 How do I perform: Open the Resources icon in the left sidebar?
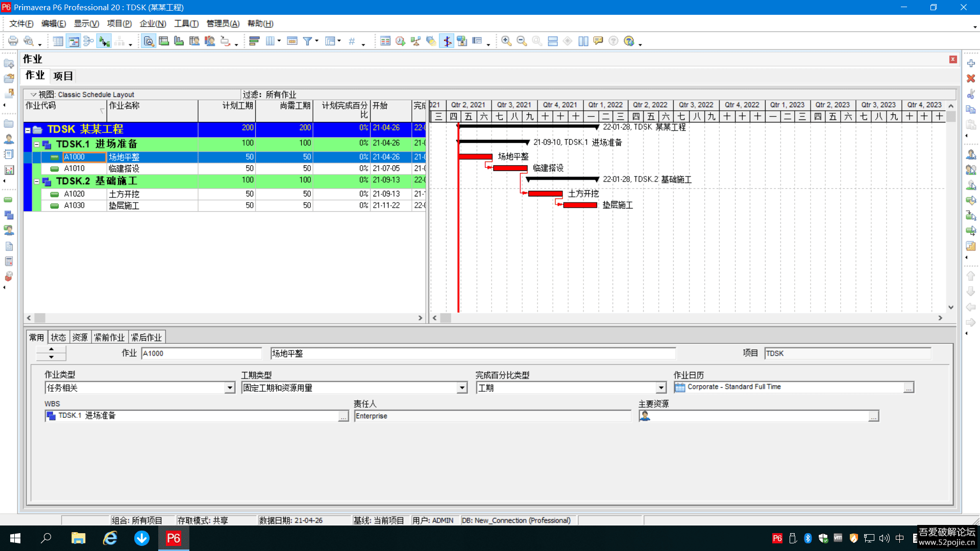pos(9,139)
